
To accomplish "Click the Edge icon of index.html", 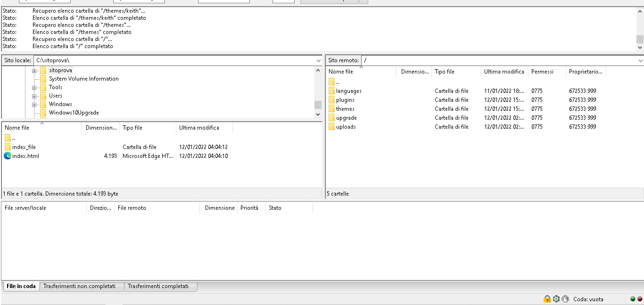I will tap(8, 156).
